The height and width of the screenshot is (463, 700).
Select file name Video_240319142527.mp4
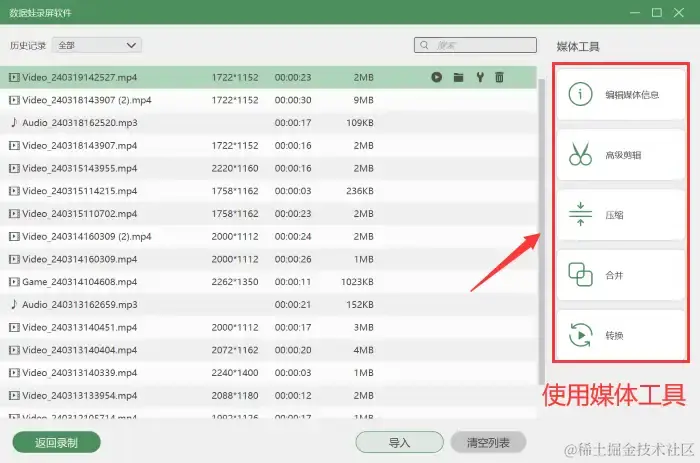79,77
